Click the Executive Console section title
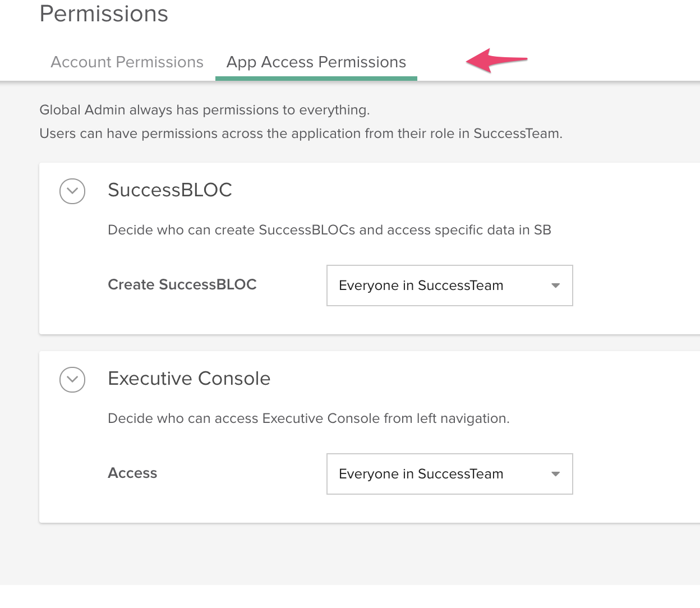The height and width of the screenshot is (608, 700). [x=189, y=378]
